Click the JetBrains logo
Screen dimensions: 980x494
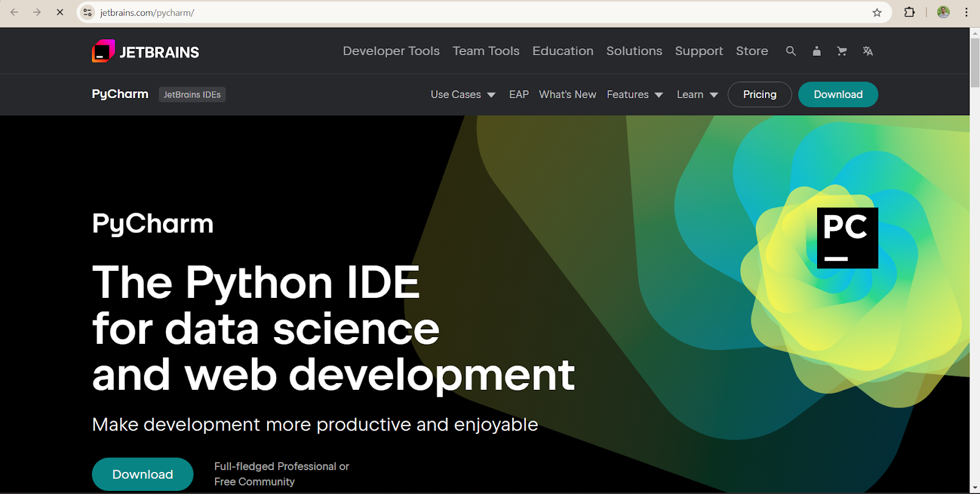pyautogui.click(x=145, y=51)
